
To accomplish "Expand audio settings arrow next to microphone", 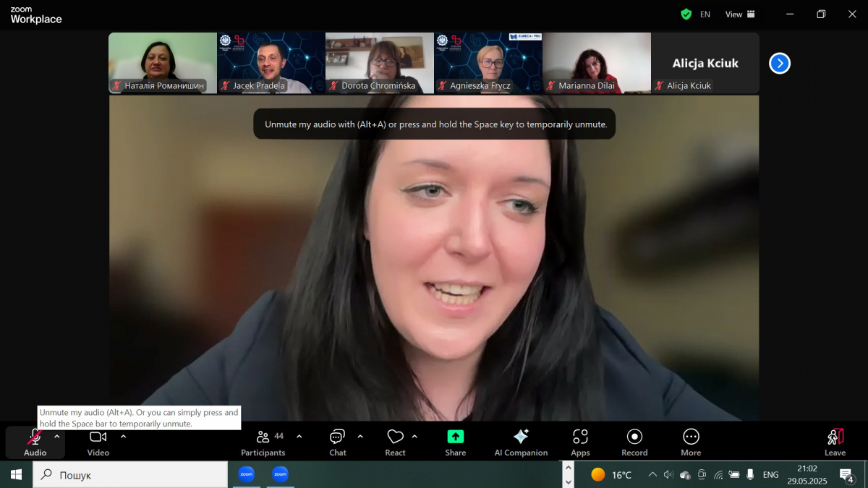I will click(x=57, y=436).
